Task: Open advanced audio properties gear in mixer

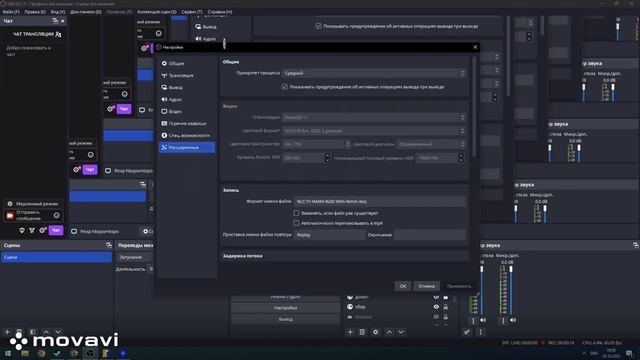Action: (467, 332)
